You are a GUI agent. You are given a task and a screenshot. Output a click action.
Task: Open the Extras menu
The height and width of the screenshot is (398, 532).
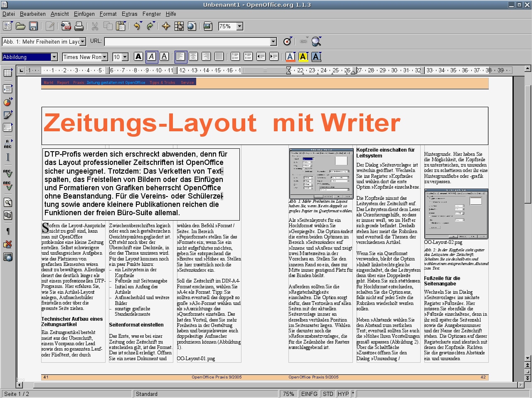tap(129, 14)
